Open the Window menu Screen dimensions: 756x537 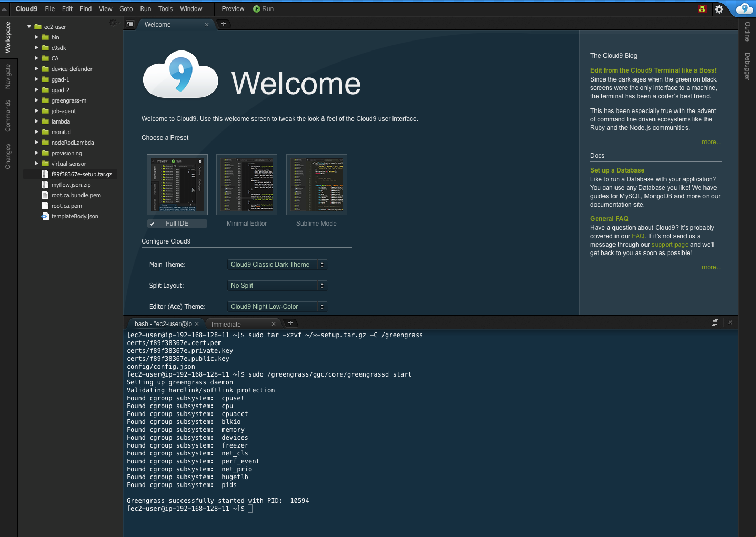point(191,9)
